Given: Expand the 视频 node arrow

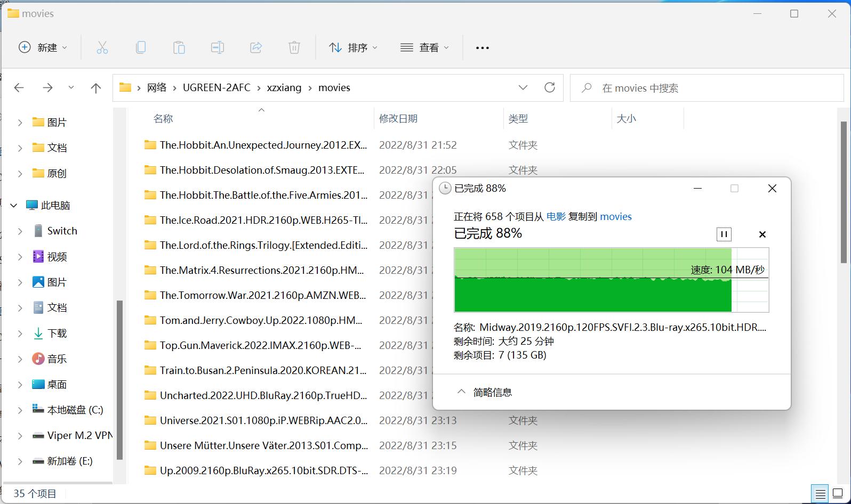Looking at the screenshot, I should tap(20, 256).
